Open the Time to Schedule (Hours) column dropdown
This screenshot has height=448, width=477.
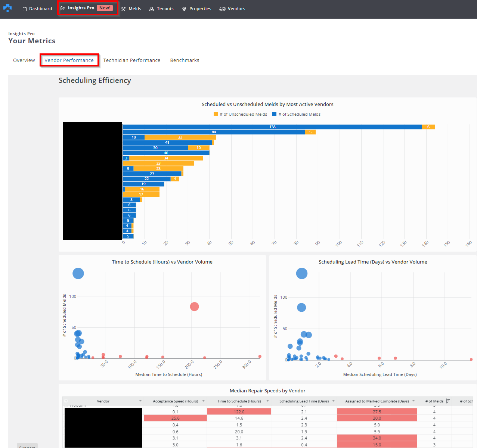coord(267,401)
